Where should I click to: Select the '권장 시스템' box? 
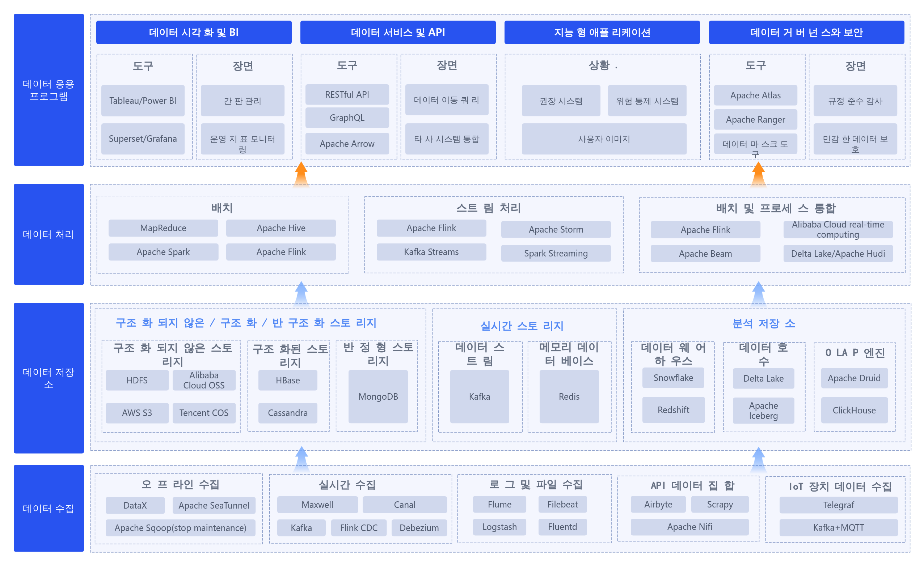[561, 101]
